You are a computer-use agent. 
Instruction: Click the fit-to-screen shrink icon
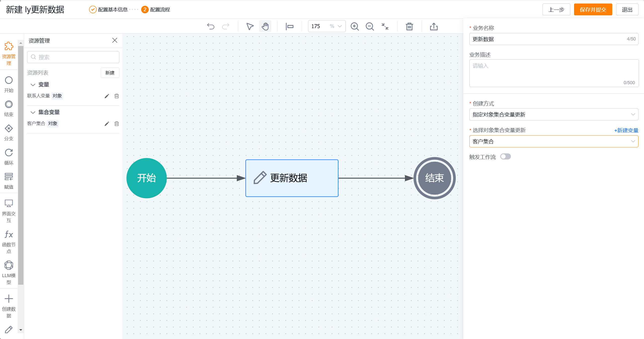coord(385,26)
